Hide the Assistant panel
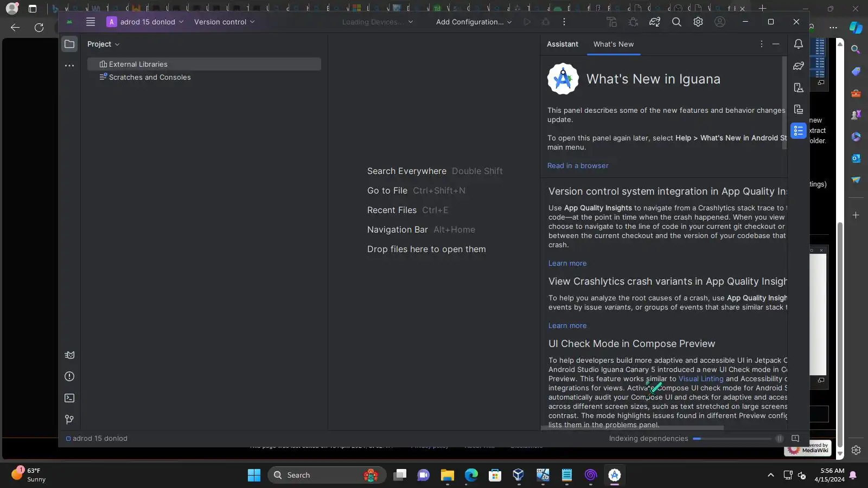 click(x=776, y=44)
